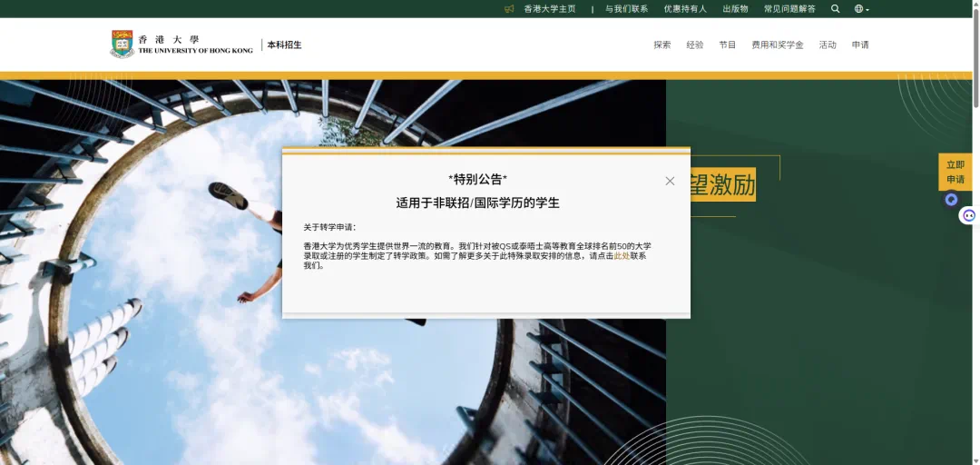Click the blue circular widget below 立即申请
This screenshot has width=980, height=465.
coord(951,200)
